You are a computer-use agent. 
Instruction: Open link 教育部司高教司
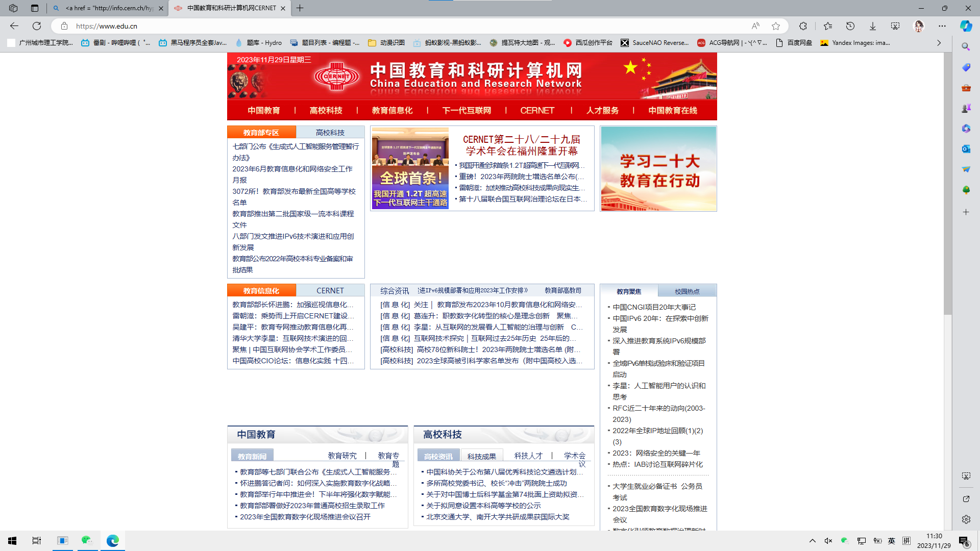tap(562, 291)
